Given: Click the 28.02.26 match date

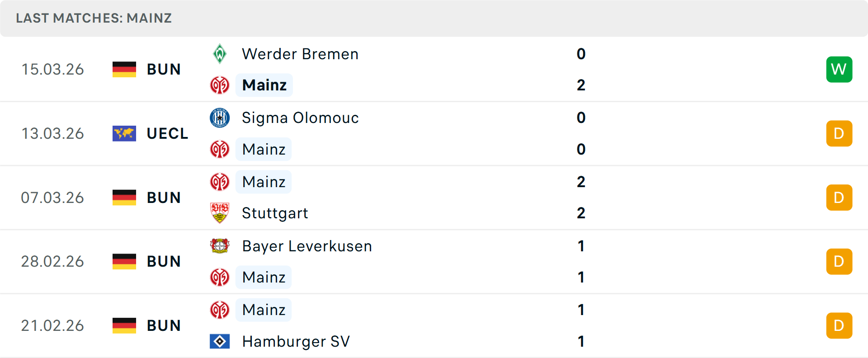Looking at the screenshot, I should coord(52,261).
